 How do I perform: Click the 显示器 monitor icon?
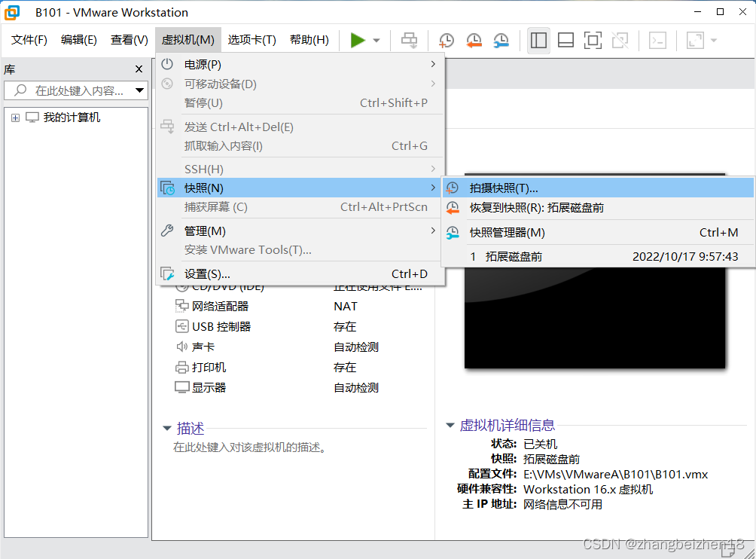pos(181,387)
